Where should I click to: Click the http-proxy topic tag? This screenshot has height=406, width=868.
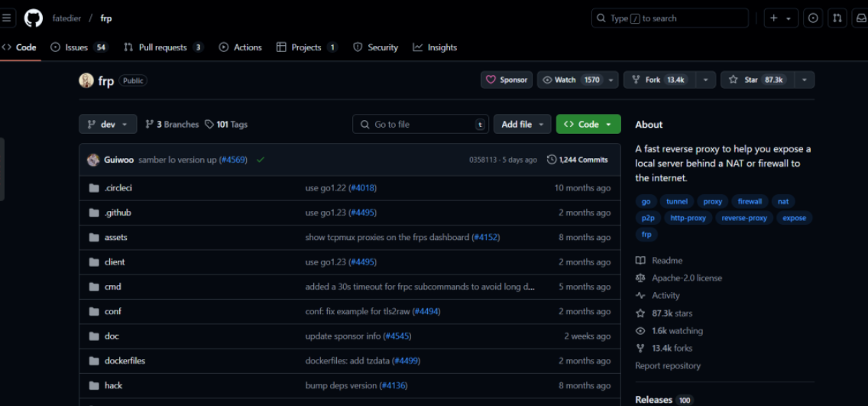pyautogui.click(x=688, y=218)
